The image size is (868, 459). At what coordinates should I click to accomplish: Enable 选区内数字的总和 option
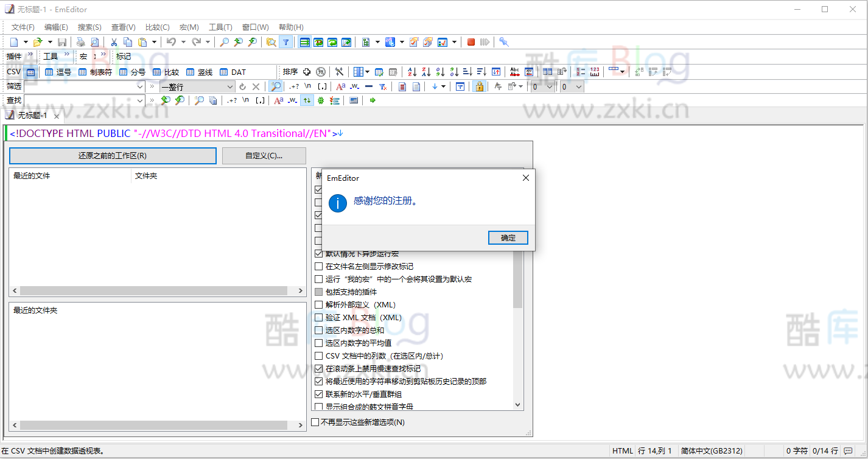(x=318, y=330)
